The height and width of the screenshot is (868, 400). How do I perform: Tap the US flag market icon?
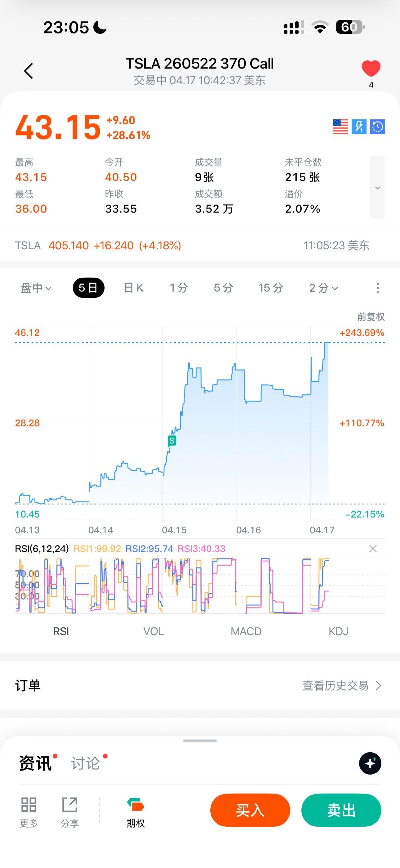point(340,127)
